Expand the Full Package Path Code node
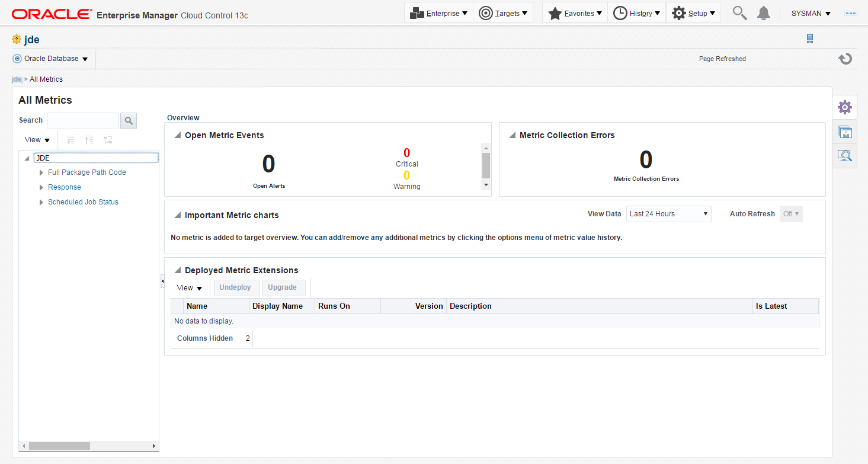Viewport: 868px width, 464px height. (x=41, y=172)
